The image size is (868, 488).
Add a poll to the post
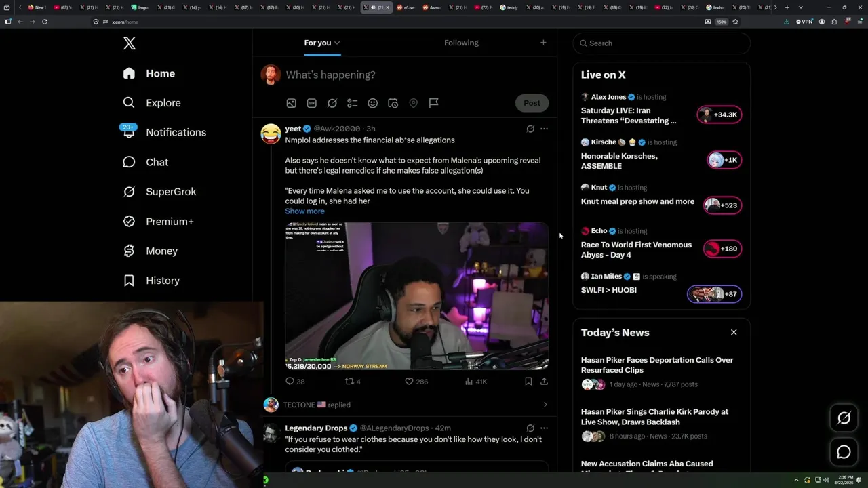point(352,103)
